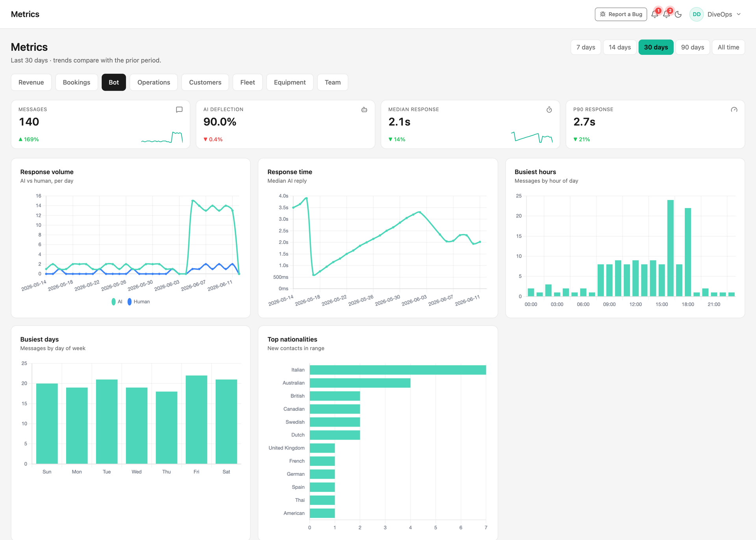Click the bug icon in Report a Bug
The height and width of the screenshot is (540, 756).
(603, 14)
